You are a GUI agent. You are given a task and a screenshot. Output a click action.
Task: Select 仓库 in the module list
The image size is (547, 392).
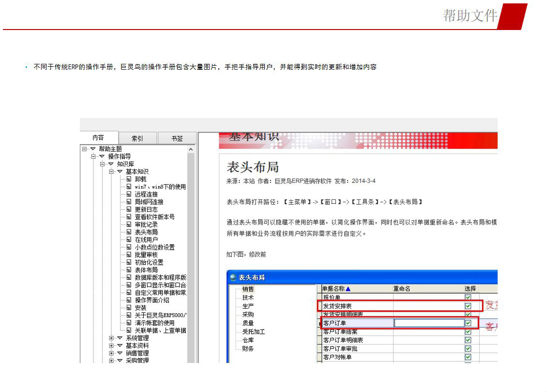248,340
